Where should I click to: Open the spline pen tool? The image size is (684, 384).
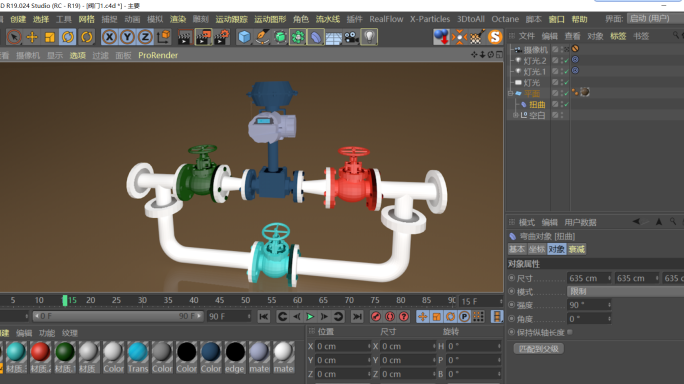[x=262, y=37]
